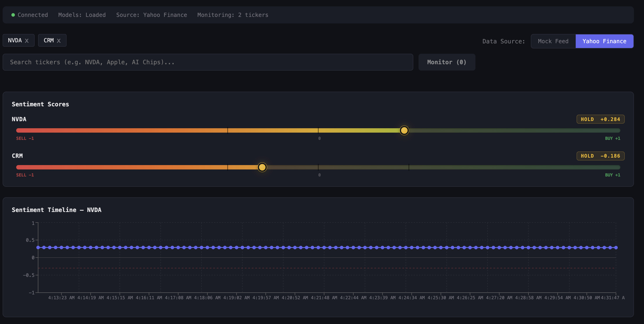The image size is (644, 324).
Task: Select the NVDA ticker chip label
Action: click(15, 40)
